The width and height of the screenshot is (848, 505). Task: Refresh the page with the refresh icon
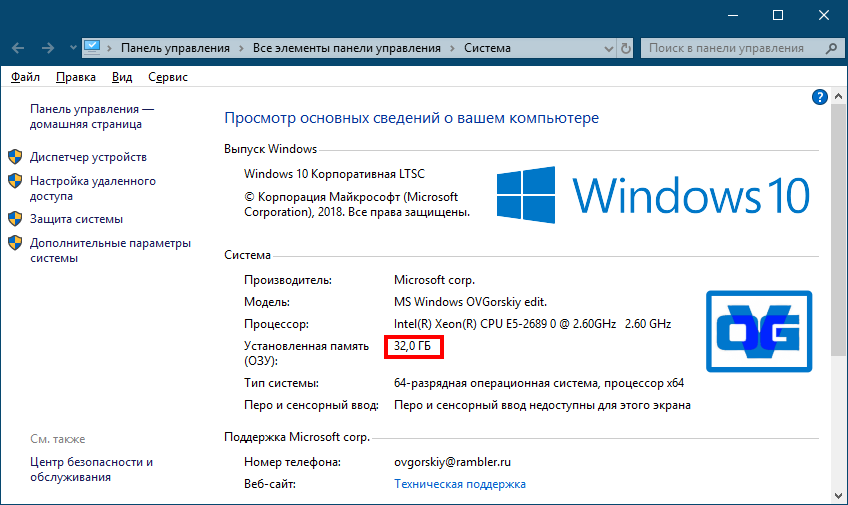[x=626, y=48]
